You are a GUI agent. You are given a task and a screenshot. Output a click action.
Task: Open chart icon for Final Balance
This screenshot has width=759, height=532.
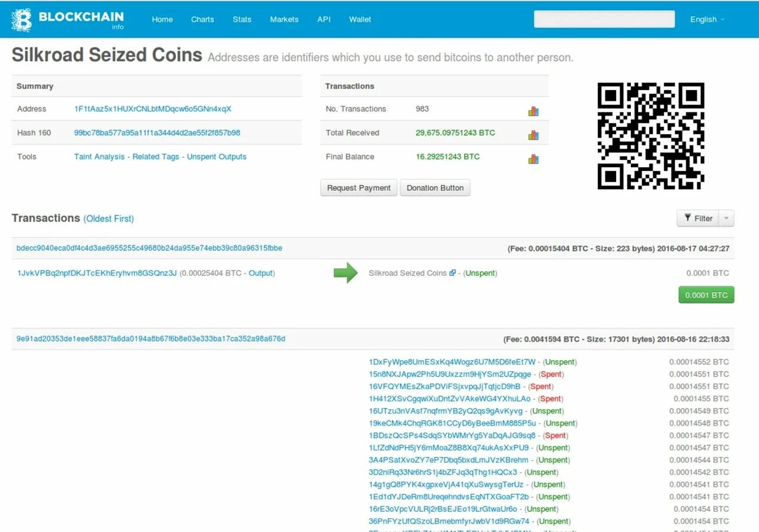[534, 158]
